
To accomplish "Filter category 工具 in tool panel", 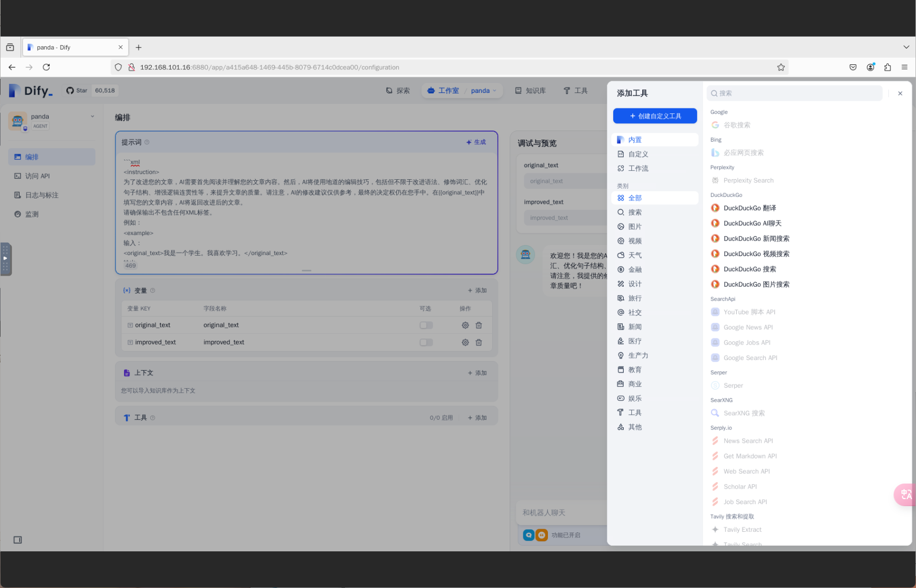I will [x=655, y=413].
